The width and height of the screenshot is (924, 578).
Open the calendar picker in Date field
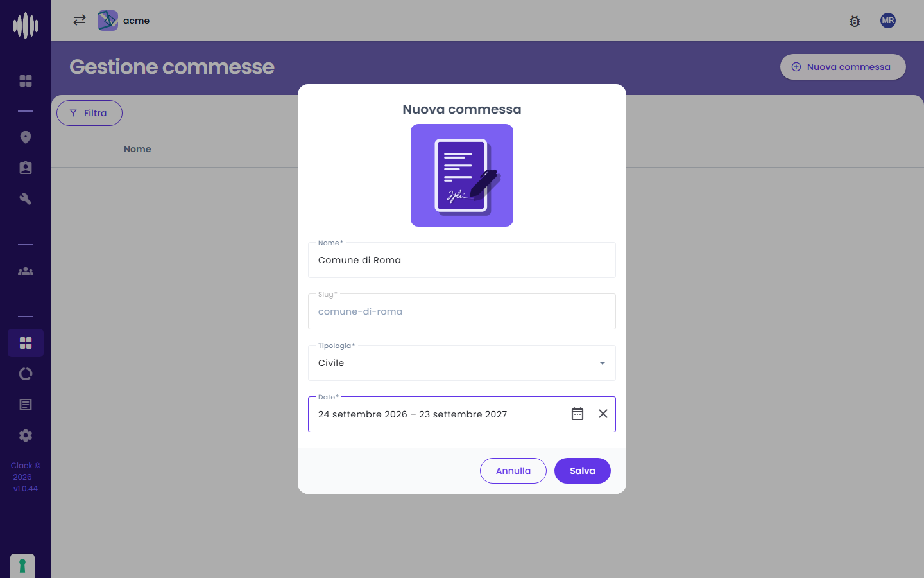coord(577,414)
